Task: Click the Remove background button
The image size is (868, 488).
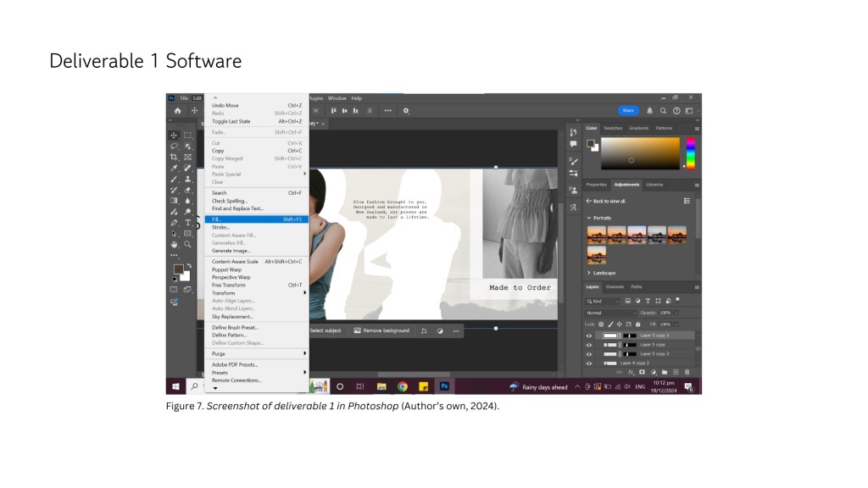Action: [x=381, y=330]
